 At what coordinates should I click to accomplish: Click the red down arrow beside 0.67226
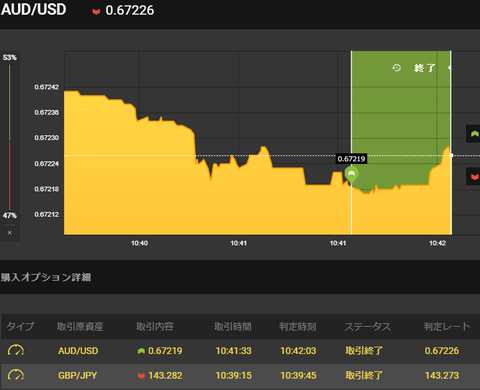click(x=96, y=12)
